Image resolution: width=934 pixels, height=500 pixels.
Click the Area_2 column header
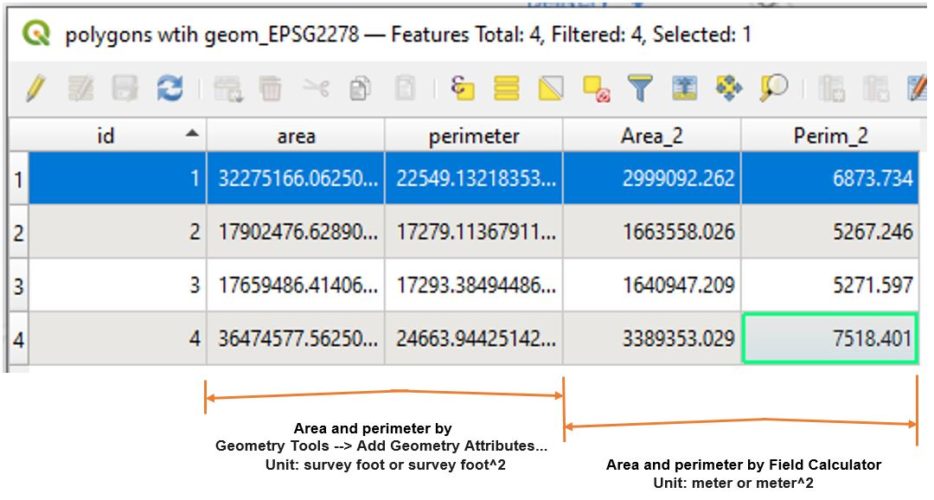[651, 135]
